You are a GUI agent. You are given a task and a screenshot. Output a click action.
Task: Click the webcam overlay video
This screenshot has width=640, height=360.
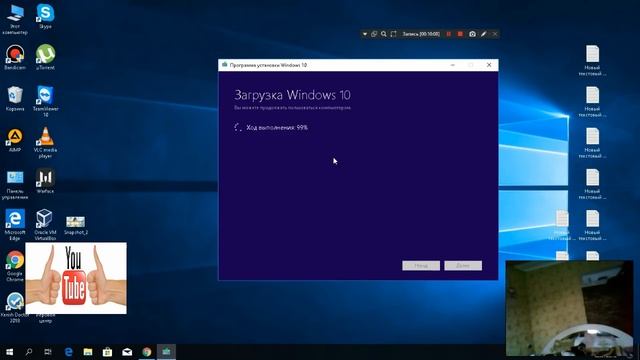coord(569,308)
